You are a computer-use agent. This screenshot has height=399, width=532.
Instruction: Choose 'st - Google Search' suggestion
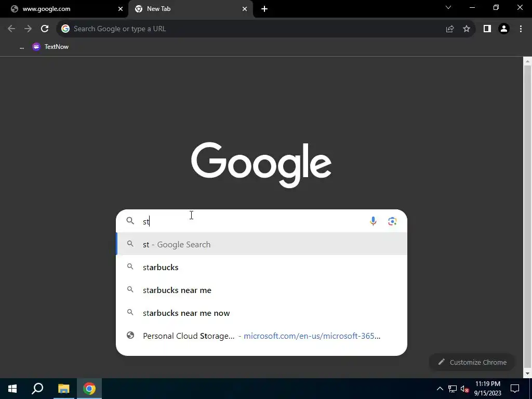tap(262, 244)
